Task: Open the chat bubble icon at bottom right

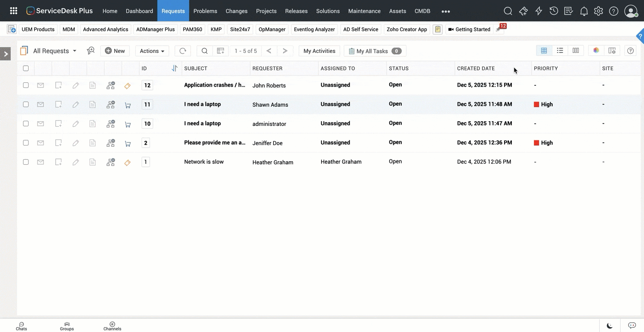Action: [x=632, y=326]
